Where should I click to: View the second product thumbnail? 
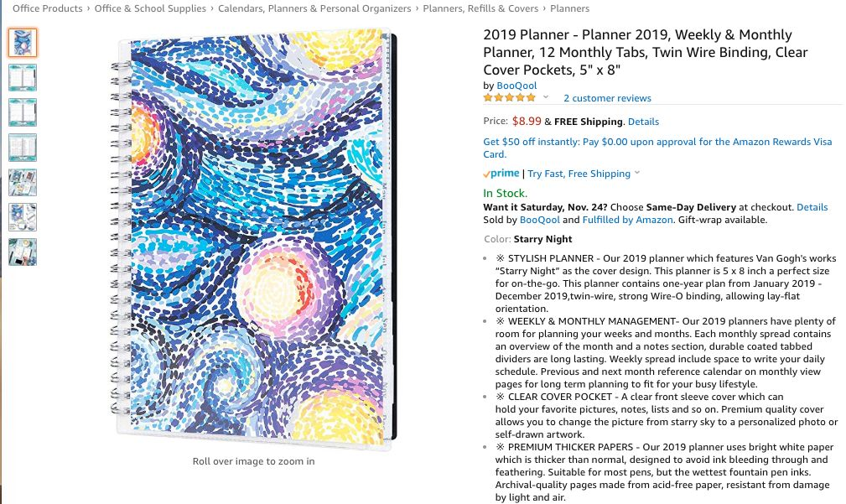23,77
